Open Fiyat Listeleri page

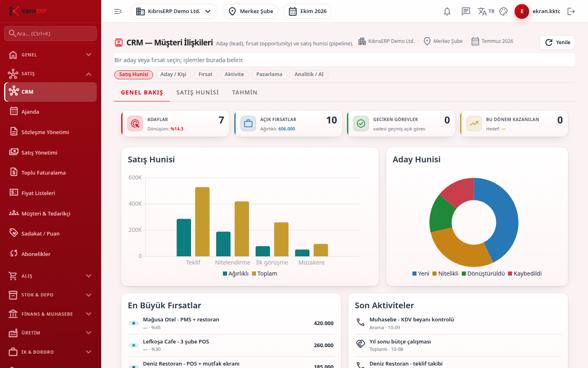51,193
